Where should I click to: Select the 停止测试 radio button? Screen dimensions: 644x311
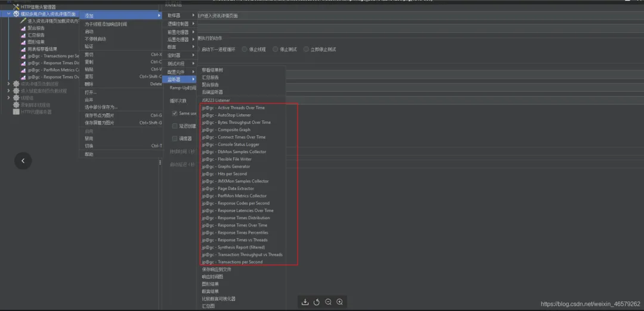point(275,49)
